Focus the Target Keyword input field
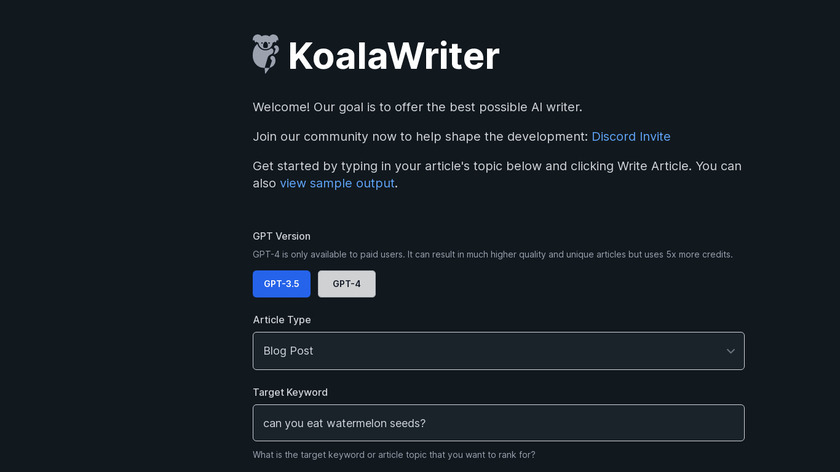Image resolution: width=840 pixels, height=472 pixels. pos(498,423)
